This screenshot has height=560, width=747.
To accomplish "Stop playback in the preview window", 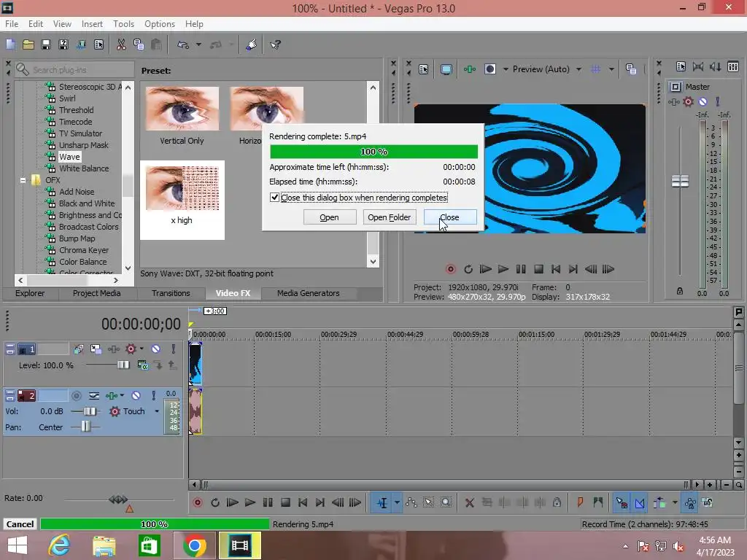I will tap(538, 269).
